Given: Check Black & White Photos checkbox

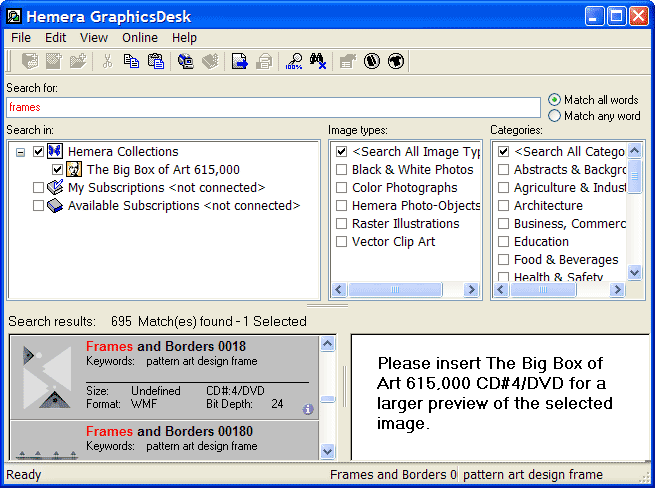Looking at the screenshot, I should [342, 169].
